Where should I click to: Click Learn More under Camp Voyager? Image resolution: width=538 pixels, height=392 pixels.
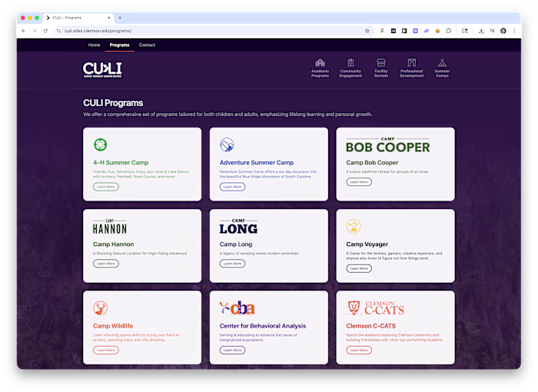point(359,268)
